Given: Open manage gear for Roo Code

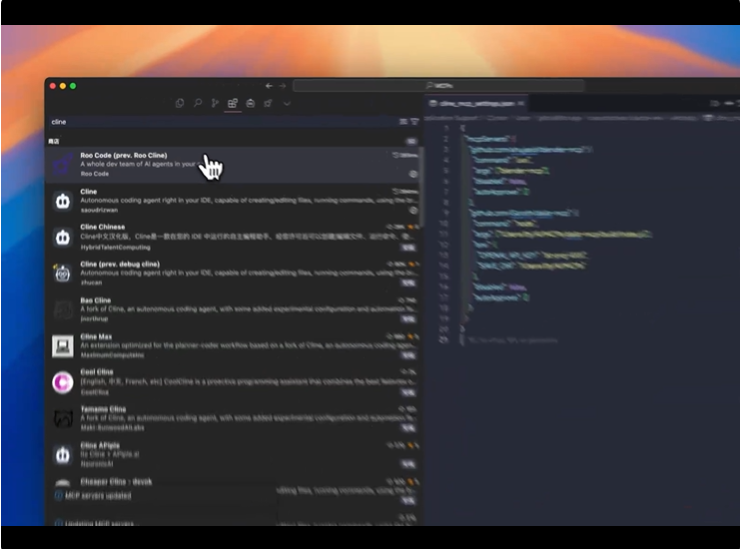Looking at the screenshot, I should [x=413, y=174].
